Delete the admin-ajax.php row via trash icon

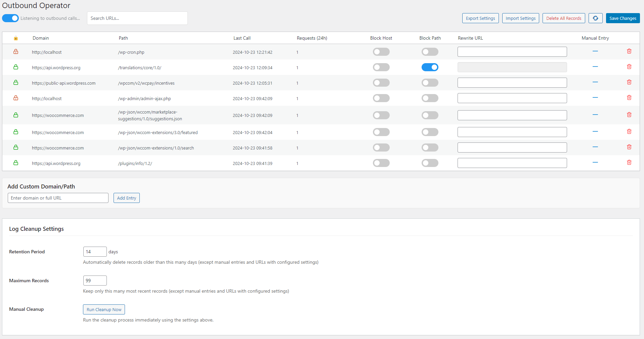(x=629, y=97)
